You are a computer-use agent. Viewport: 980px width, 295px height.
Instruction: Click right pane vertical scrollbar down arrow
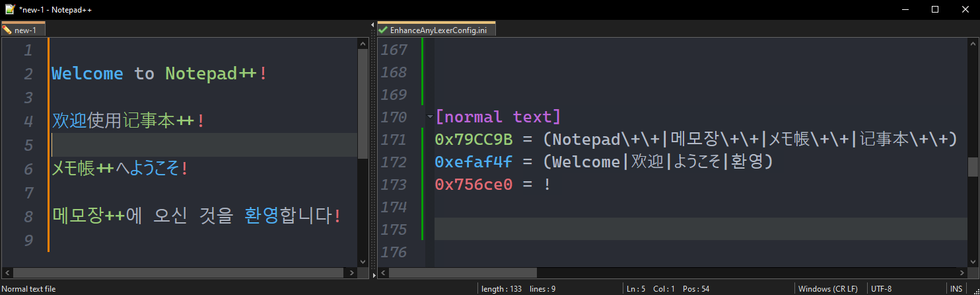click(973, 262)
